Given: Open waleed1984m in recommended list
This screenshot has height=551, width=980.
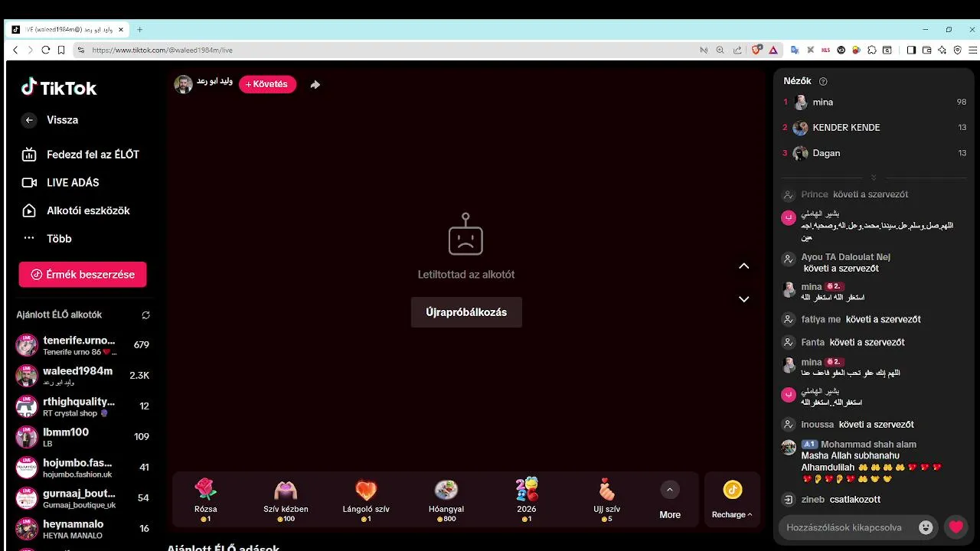Looking at the screenshot, I should coord(83,376).
